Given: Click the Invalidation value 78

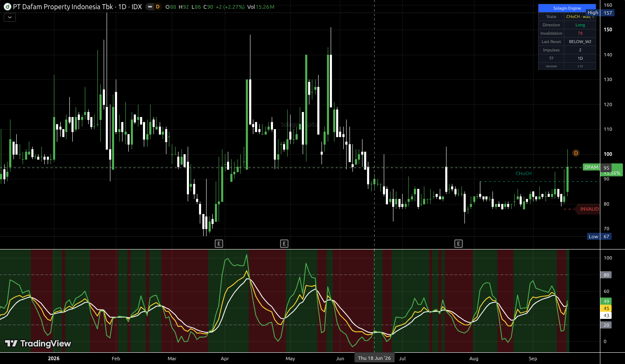Looking at the screenshot, I should (580, 33).
